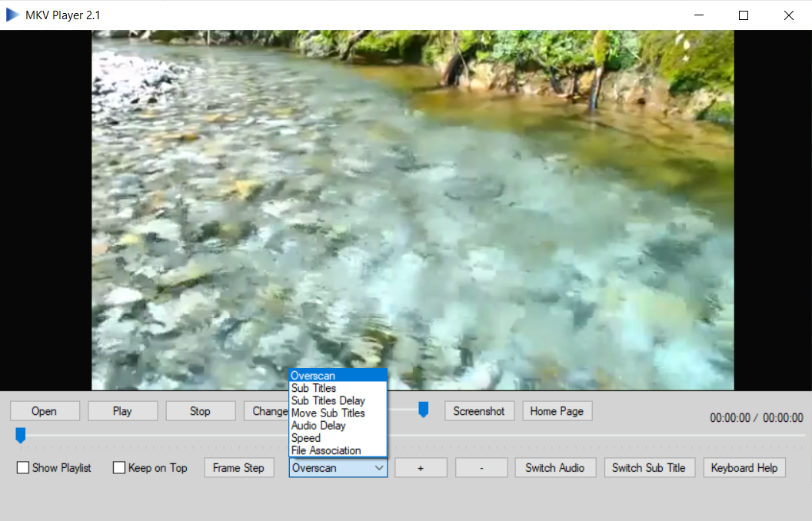Image resolution: width=812 pixels, height=521 pixels.
Task: Toggle the Keep on Top checkbox
Action: [120, 468]
